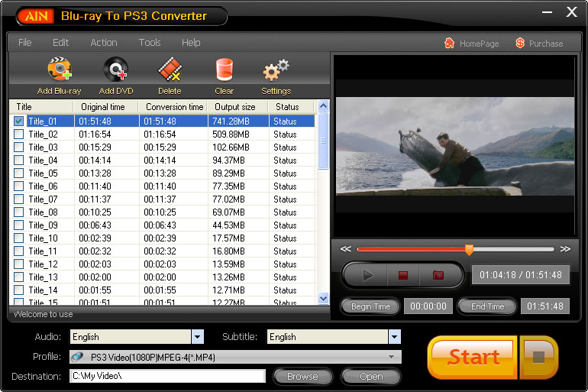
Task: Open the Edit menu
Action: [x=60, y=42]
